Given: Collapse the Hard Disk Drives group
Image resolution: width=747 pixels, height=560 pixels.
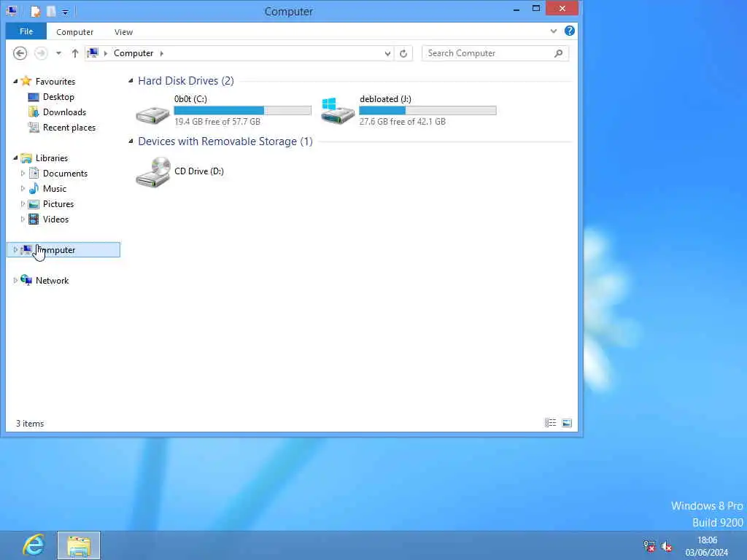Looking at the screenshot, I should (131, 80).
